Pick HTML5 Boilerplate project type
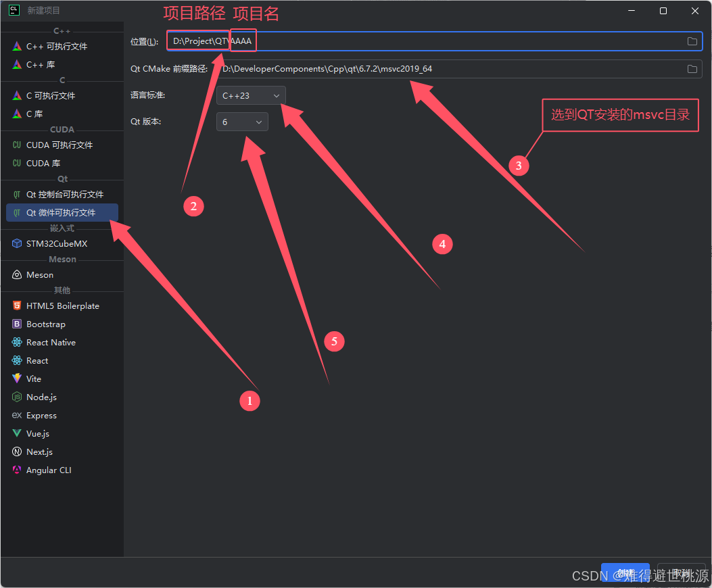The image size is (712, 588). tap(62, 305)
